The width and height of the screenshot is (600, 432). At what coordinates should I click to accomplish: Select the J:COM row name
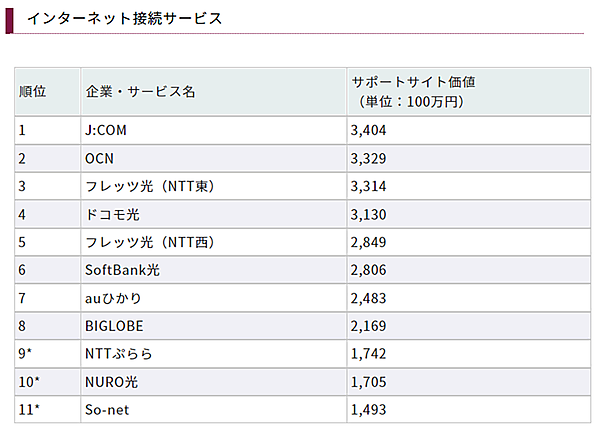pos(106,131)
